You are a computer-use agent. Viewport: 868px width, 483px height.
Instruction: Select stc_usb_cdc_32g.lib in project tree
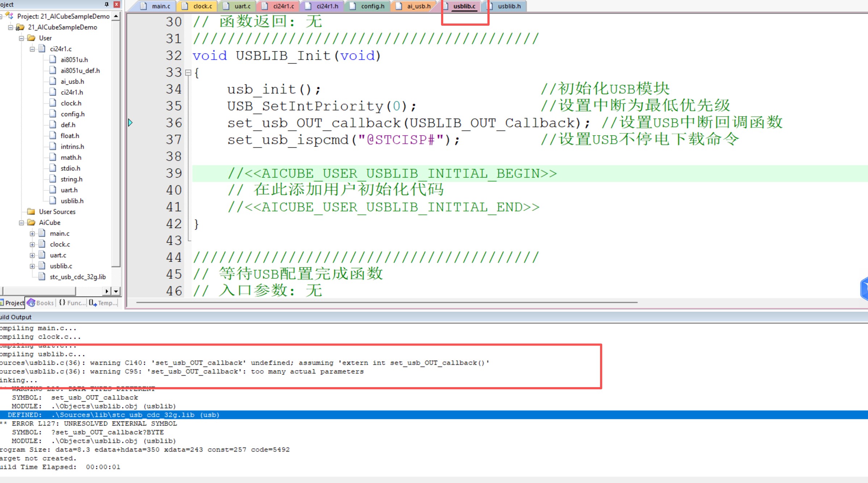tap(77, 277)
